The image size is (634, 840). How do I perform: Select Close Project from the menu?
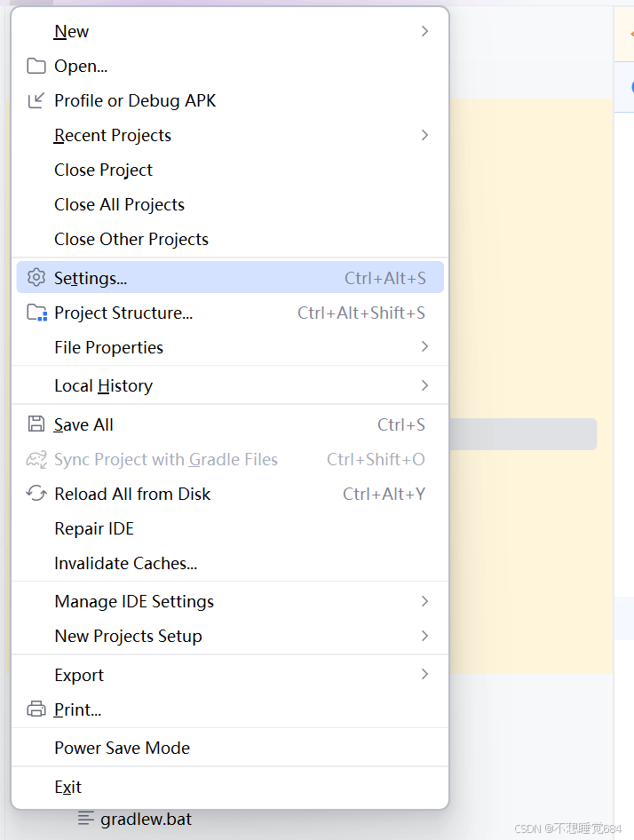tap(103, 170)
